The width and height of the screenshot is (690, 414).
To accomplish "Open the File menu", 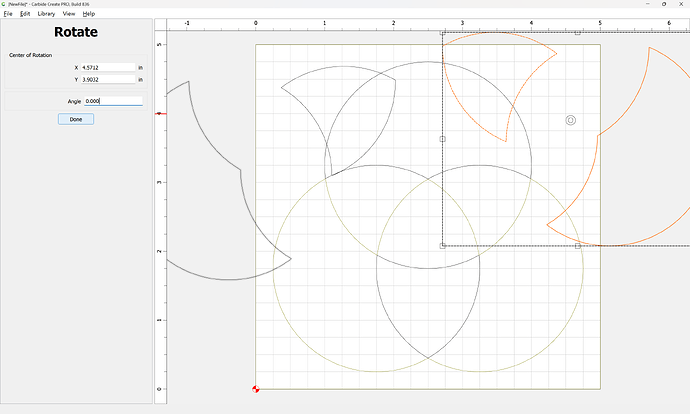I will click(8, 14).
